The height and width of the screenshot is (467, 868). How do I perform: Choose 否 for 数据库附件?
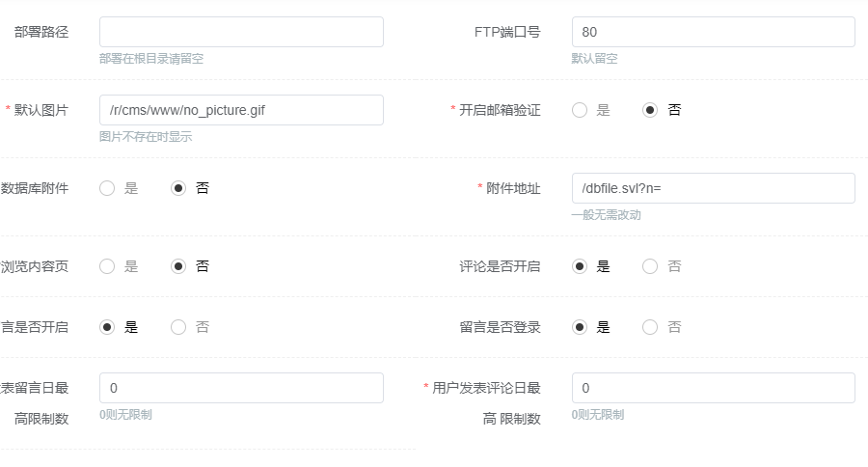[178, 188]
